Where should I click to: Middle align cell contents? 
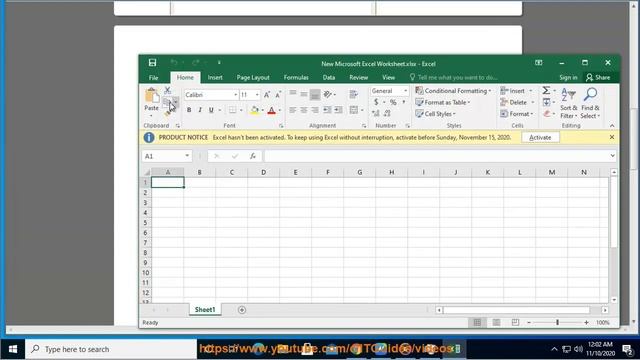point(304,94)
